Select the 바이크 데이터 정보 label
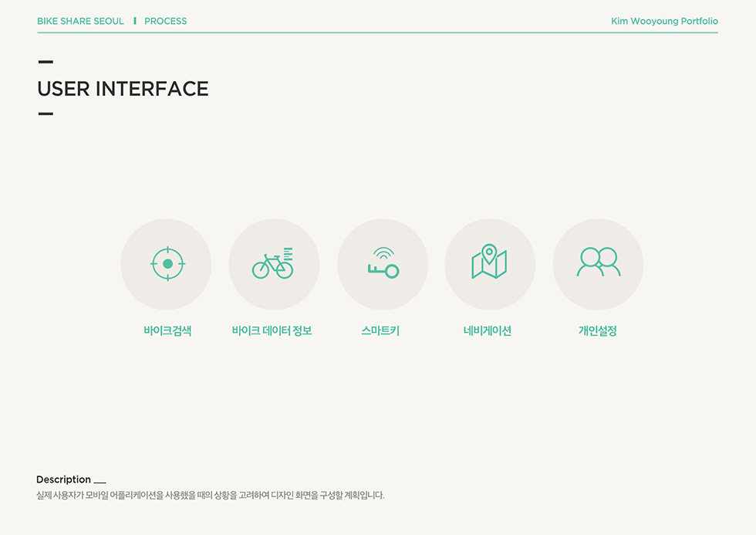 [x=272, y=331]
